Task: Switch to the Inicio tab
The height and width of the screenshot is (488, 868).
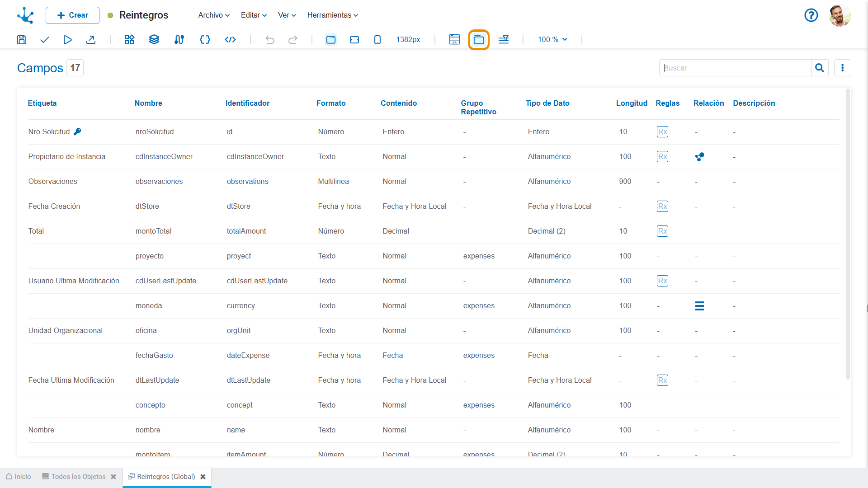Action: point(19,477)
